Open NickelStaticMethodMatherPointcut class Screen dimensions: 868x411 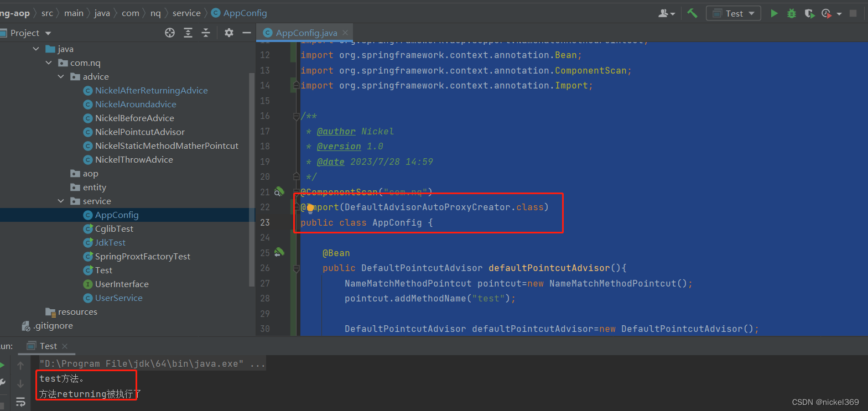(x=167, y=146)
